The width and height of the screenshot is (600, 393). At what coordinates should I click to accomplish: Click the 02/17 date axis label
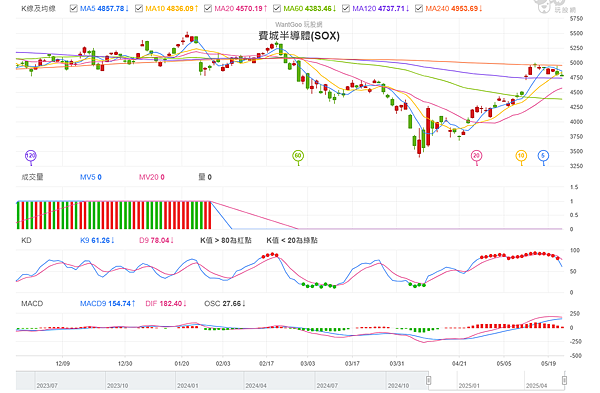tap(266, 363)
